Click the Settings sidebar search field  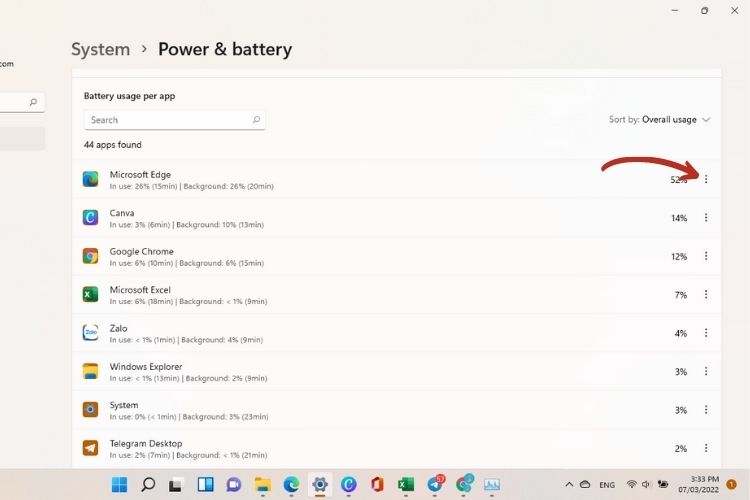[22, 102]
